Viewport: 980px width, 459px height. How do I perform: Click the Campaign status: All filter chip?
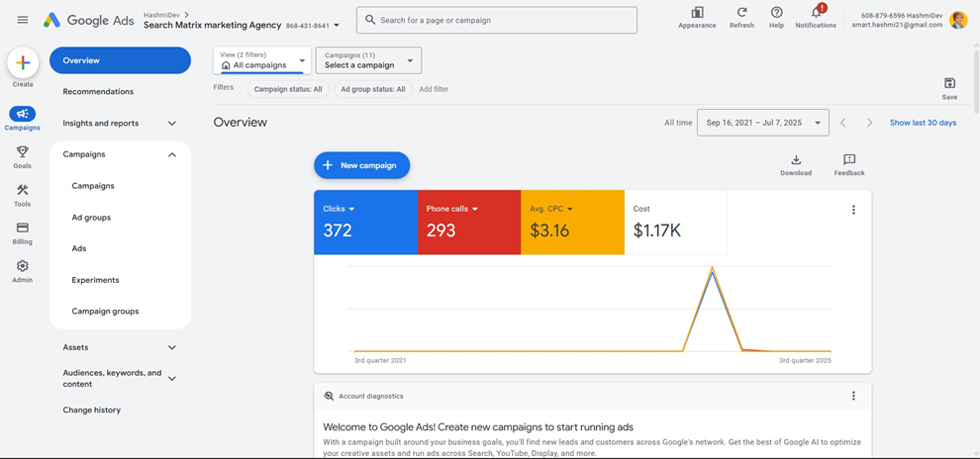coord(288,89)
